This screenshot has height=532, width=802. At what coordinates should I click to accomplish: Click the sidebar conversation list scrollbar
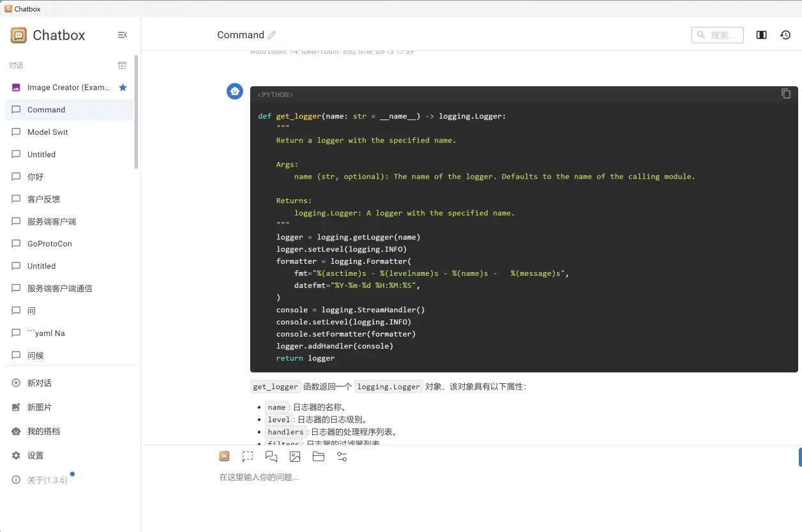click(x=136, y=112)
